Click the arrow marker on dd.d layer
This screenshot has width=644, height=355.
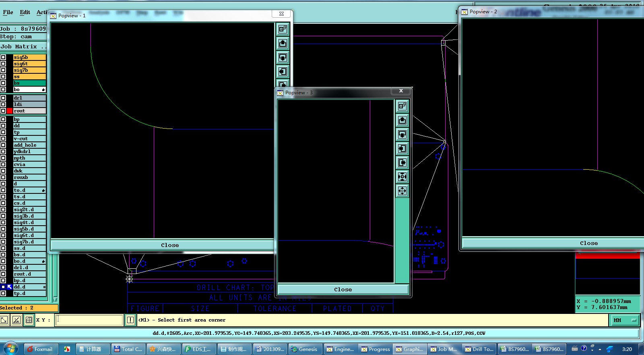(x=10, y=287)
